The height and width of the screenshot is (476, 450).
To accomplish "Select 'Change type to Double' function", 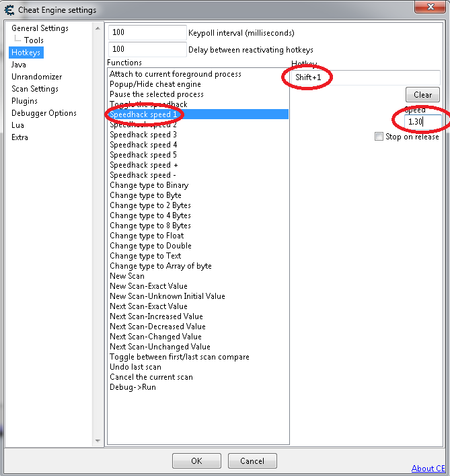I will (x=198, y=246).
